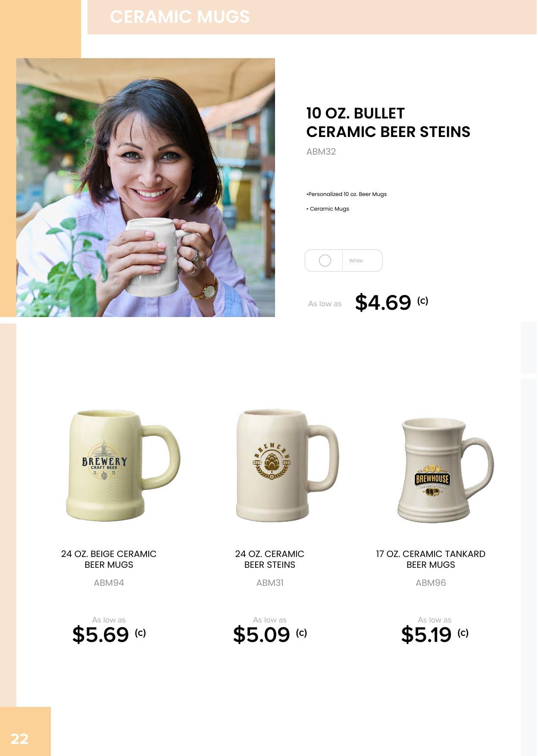This screenshot has width=538, height=756.
Task: Select the ABM94 product code
Action: tap(109, 583)
